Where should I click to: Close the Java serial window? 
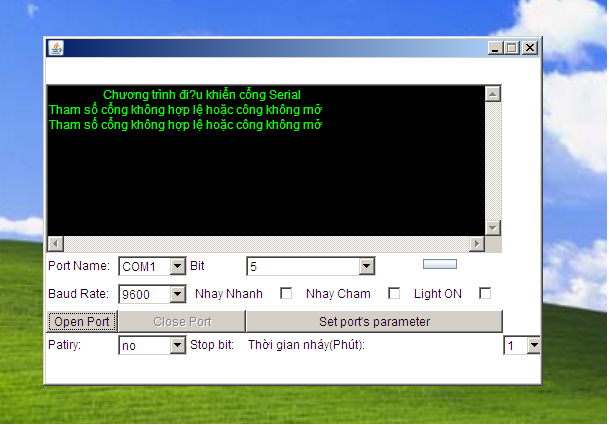click(x=530, y=48)
